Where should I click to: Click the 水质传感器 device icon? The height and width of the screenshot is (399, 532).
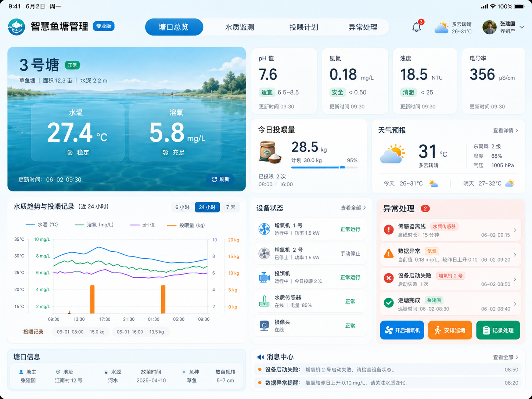tap(264, 301)
